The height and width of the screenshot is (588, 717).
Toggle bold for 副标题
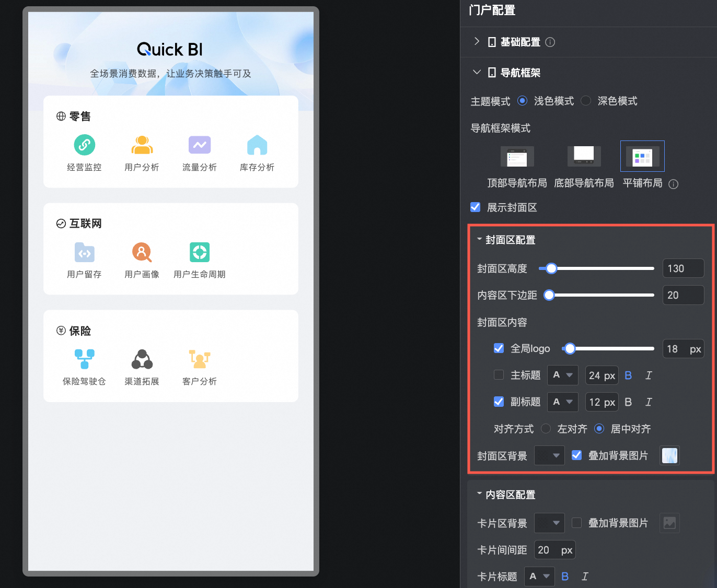[x=628, y=402]
